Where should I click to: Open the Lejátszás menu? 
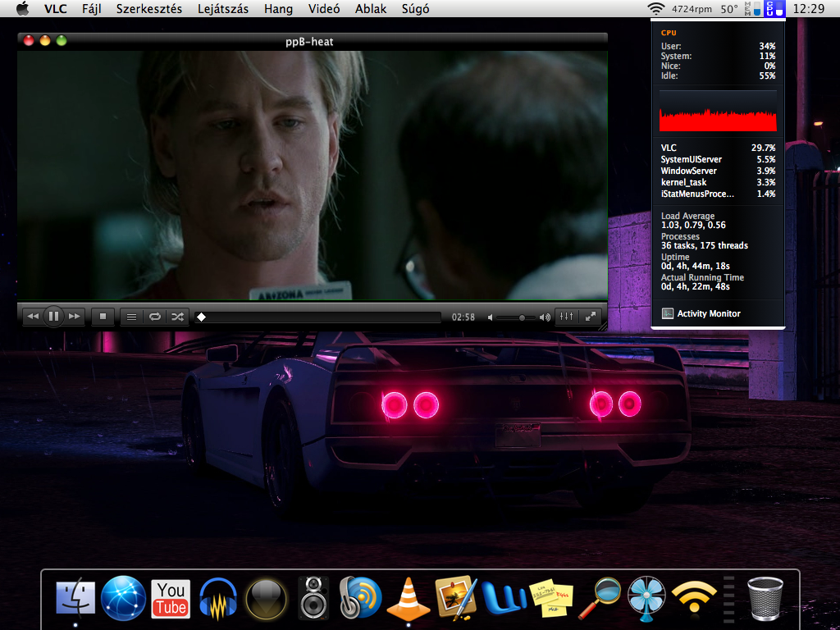click(223, 8)
